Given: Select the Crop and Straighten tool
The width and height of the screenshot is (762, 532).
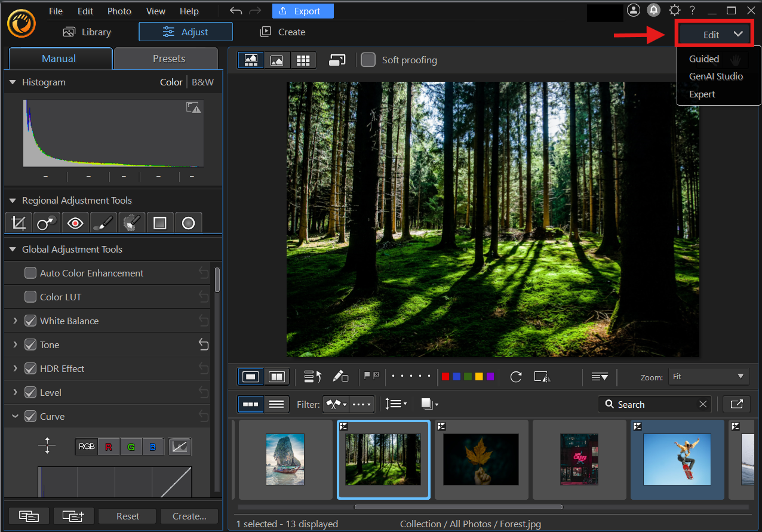Looking at the screenshot, I should [x=19, y=223].
